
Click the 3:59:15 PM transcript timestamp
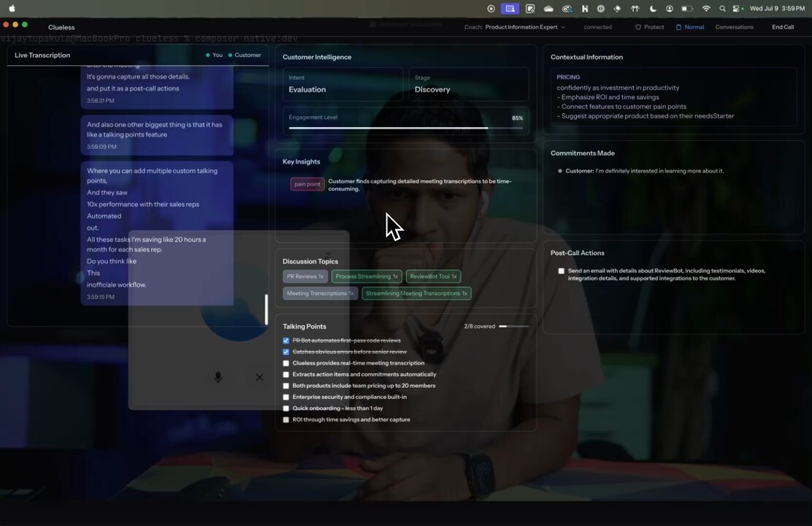(101, 297)
